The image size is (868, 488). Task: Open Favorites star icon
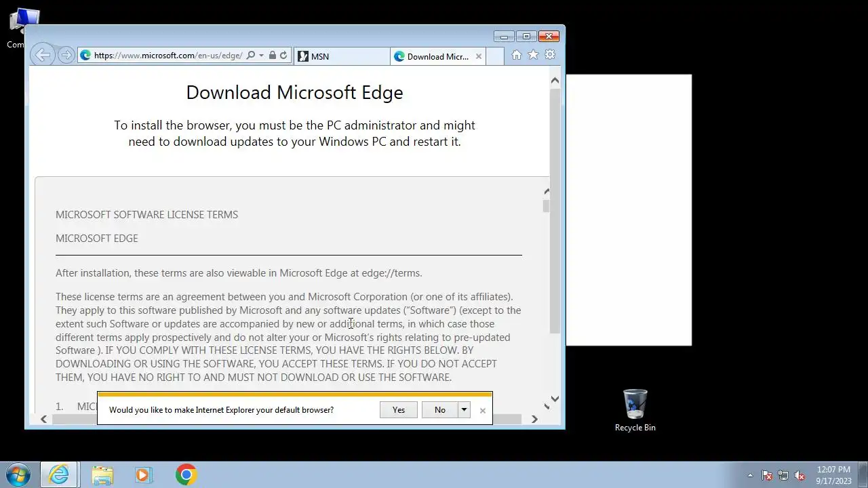pyautogui.click(x=533, y=55)
